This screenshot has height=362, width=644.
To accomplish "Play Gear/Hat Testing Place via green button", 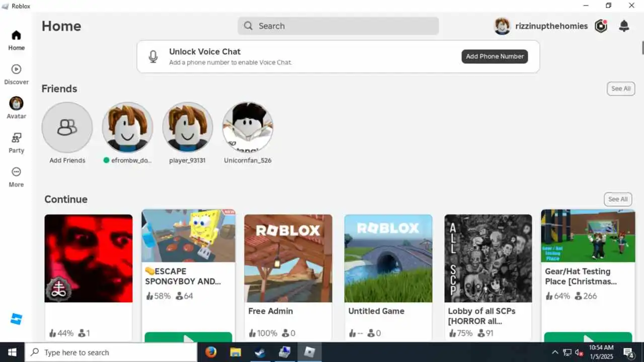I will pyautogui.click(x=588, y=337).
